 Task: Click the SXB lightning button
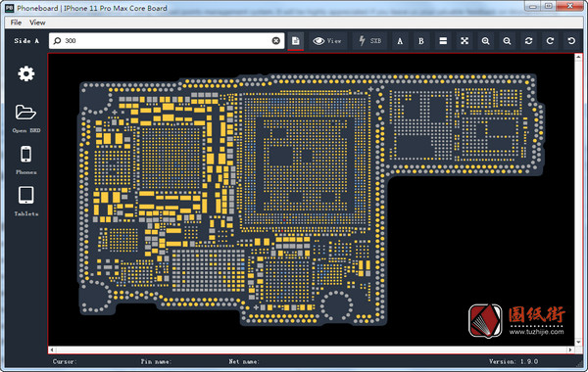pyautogui.click(x=369, y=41)
